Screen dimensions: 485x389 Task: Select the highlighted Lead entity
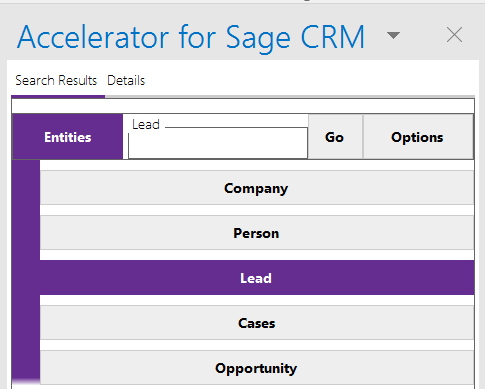(257, 278)
